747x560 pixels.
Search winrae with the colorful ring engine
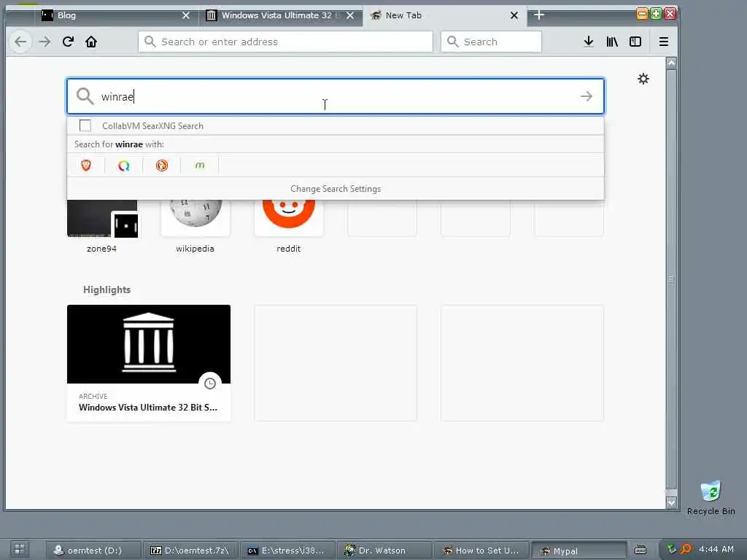pos(124,166)
